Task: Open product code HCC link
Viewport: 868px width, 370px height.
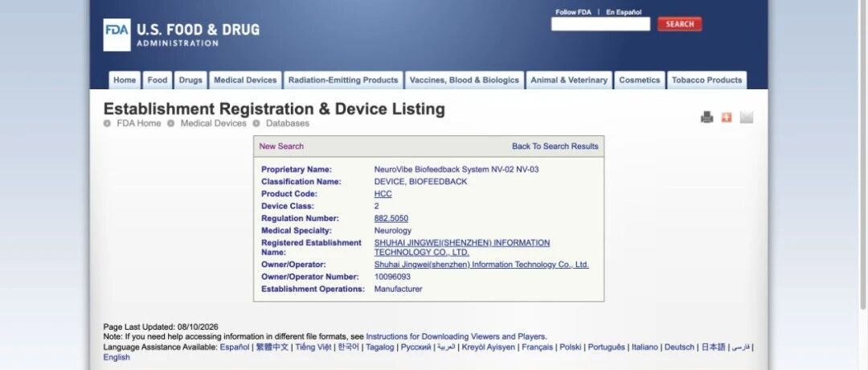Action: click(x=383, y=194)
